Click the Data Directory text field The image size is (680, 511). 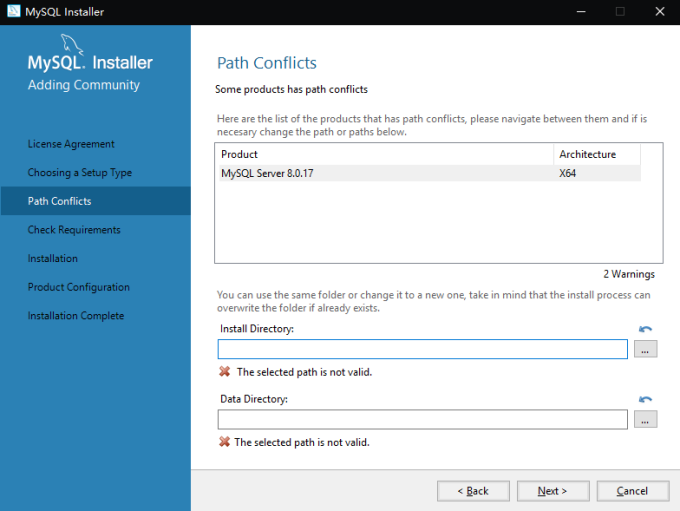[422, 419]
